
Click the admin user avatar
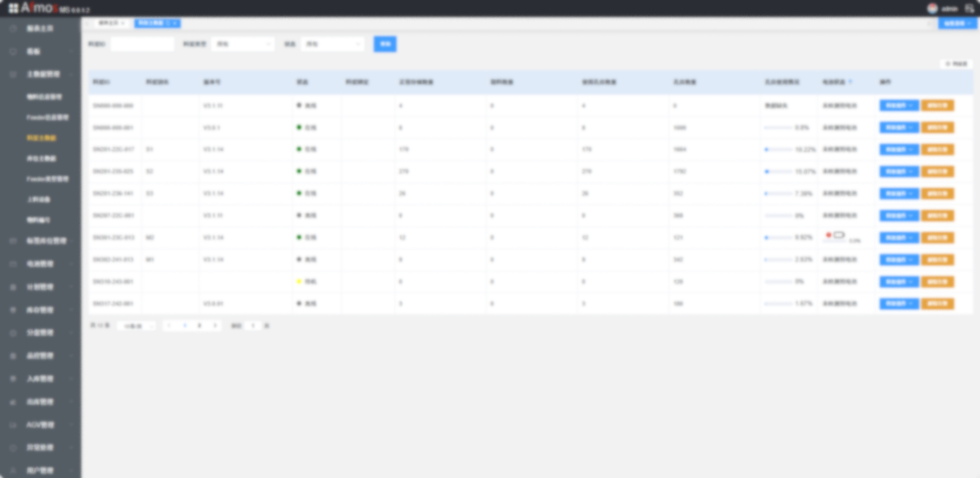tap(932, 8)
